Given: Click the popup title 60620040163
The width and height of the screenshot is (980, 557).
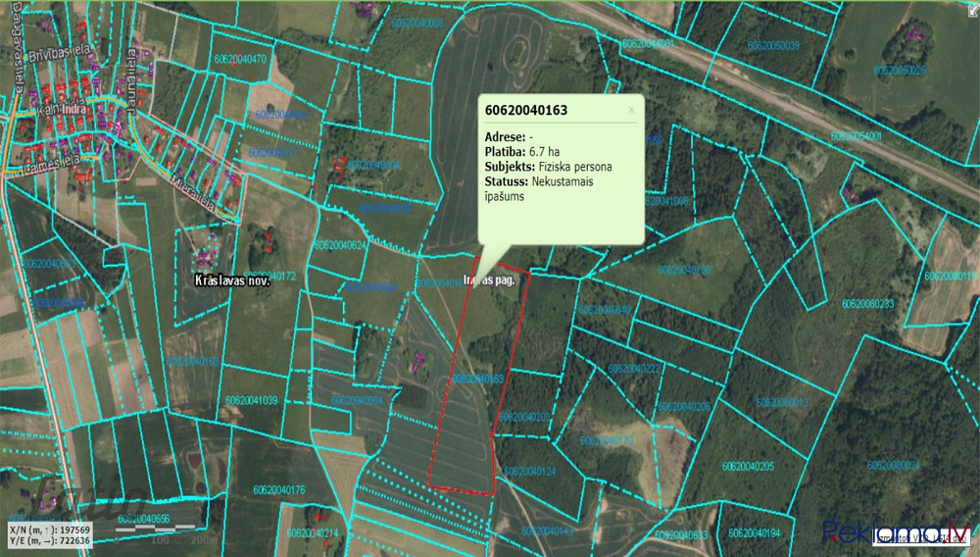Looking at the screenshot, I should click(x=526, y=111).
